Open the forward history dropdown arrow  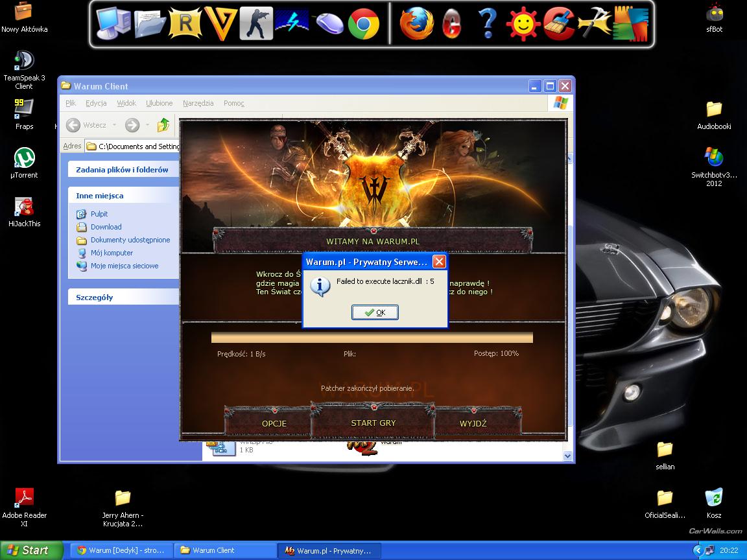(x=147, y=125)
